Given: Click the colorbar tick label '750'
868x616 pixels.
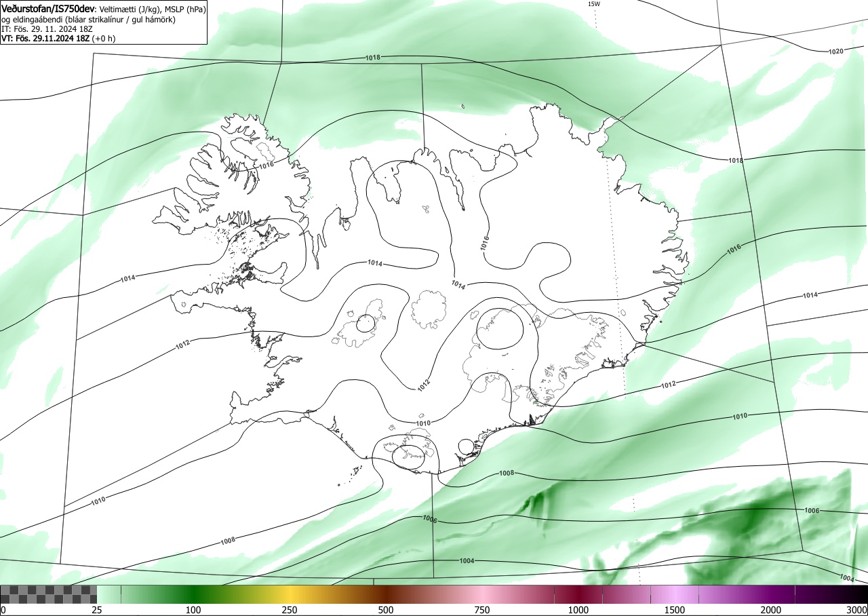Looking at the screenshot, I should coord(482,610).
